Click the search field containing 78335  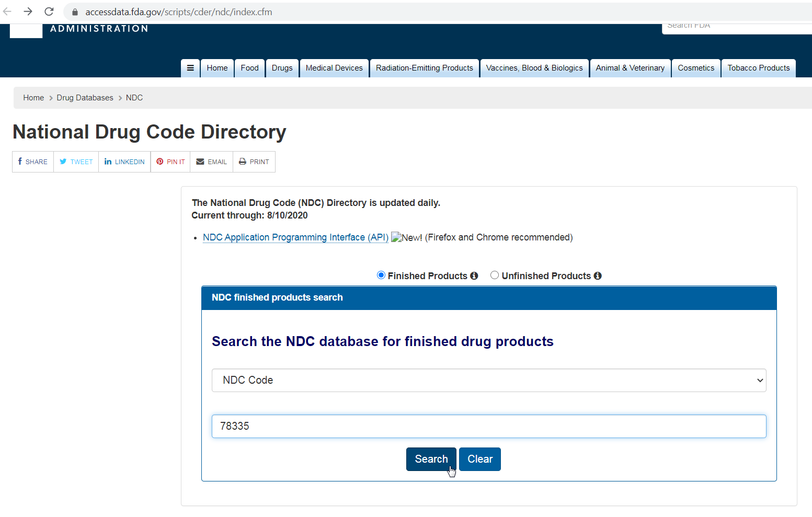pos(489,426)
